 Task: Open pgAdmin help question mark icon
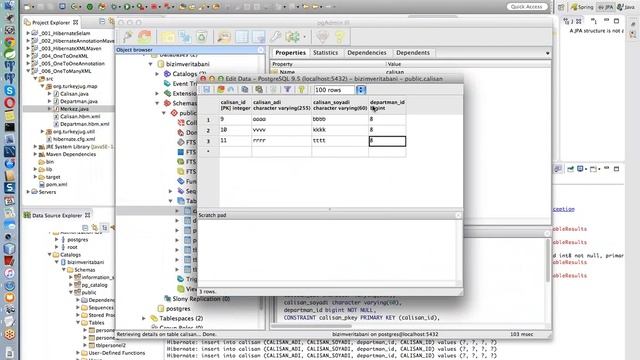[340, 37]
